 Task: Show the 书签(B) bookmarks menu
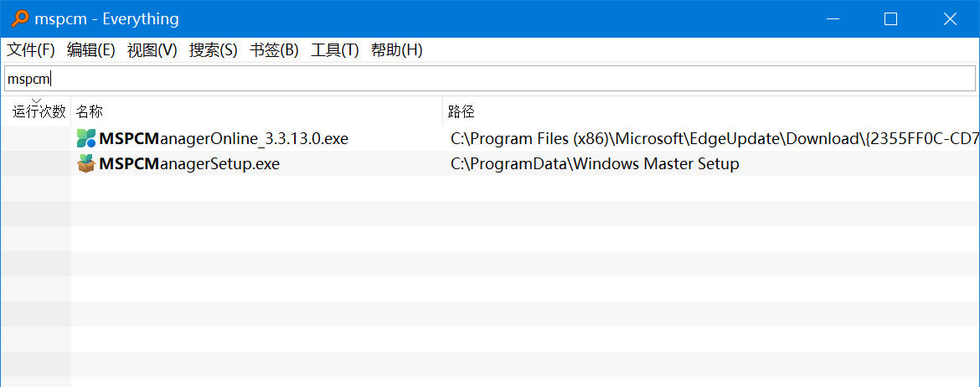pos(274,50)
